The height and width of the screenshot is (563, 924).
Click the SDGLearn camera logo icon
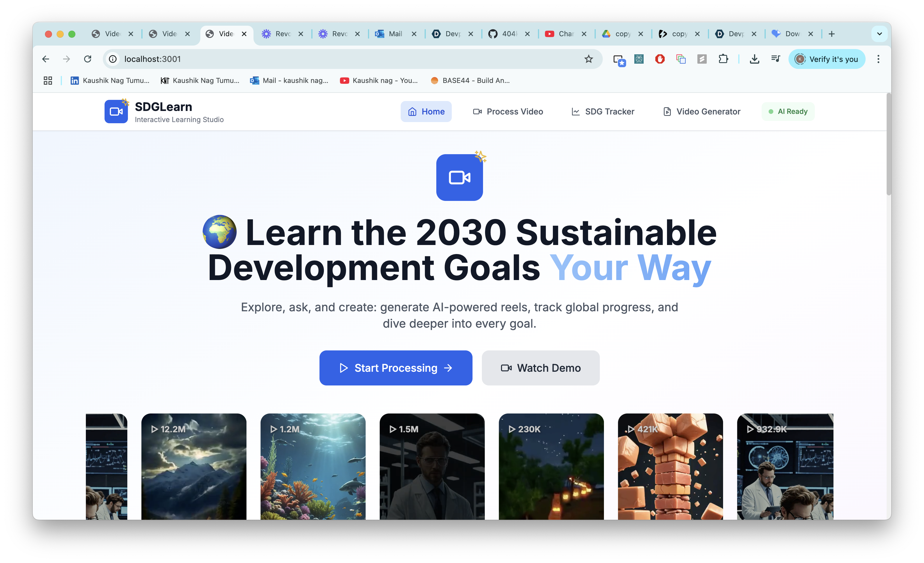[x=116, y=111]
